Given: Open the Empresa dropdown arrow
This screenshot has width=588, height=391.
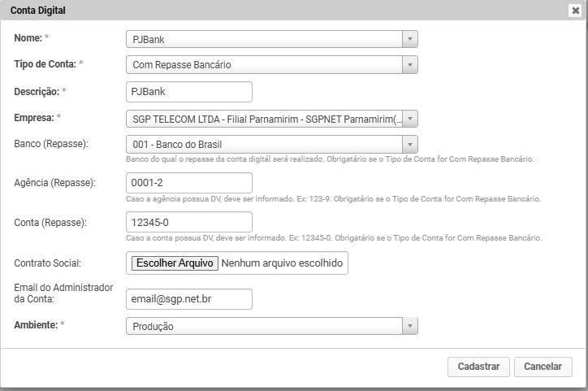Looking at the screenshot, I should (x=410, y=119).
